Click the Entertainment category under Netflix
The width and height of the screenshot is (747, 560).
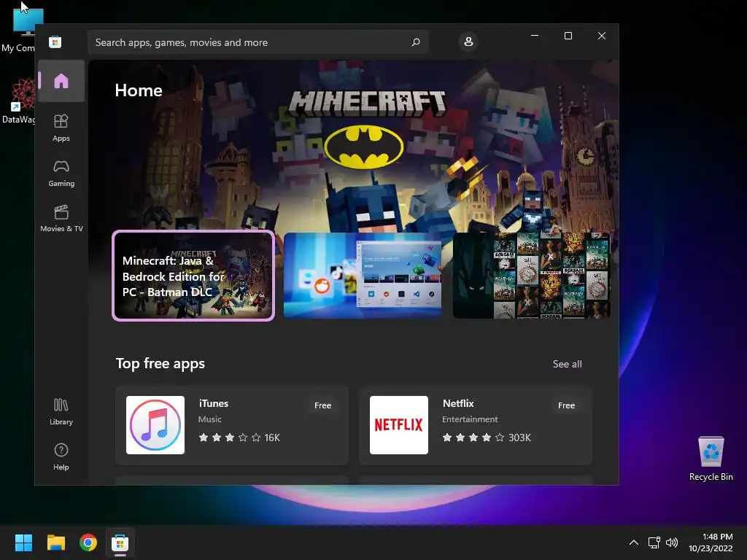pos(470,419)
